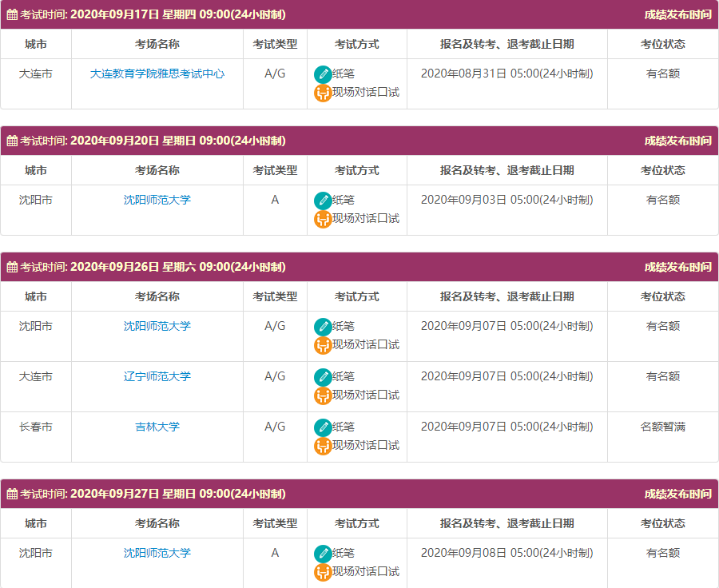
Task: Click the calendar icon in the 09月27日 header
Action: pos(12,494)
